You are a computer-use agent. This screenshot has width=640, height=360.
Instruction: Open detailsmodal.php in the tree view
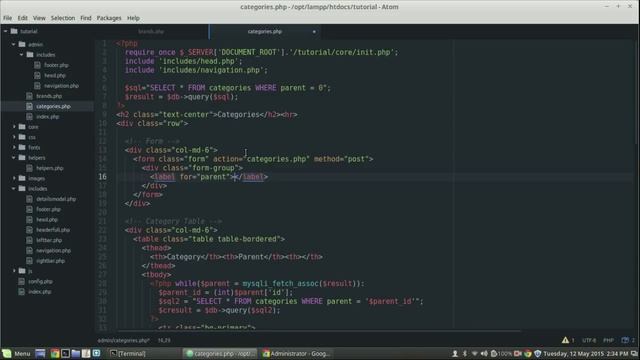56,199
